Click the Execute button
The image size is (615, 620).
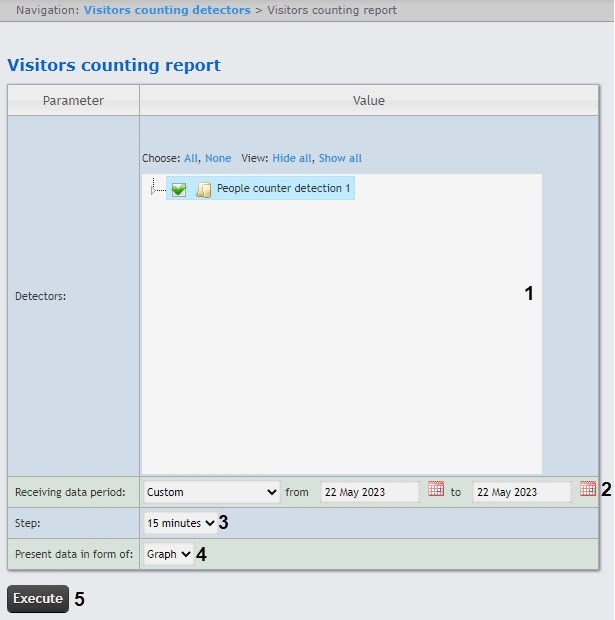click(38, 599)
